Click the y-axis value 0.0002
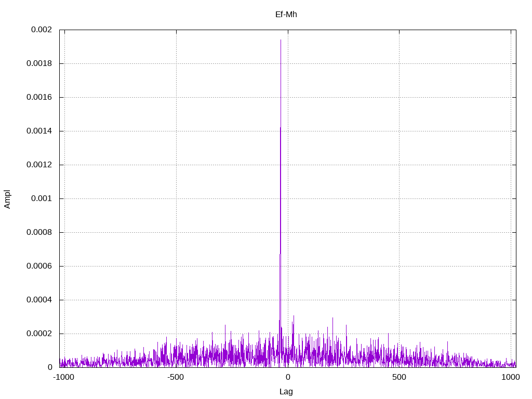 (39, 334)
